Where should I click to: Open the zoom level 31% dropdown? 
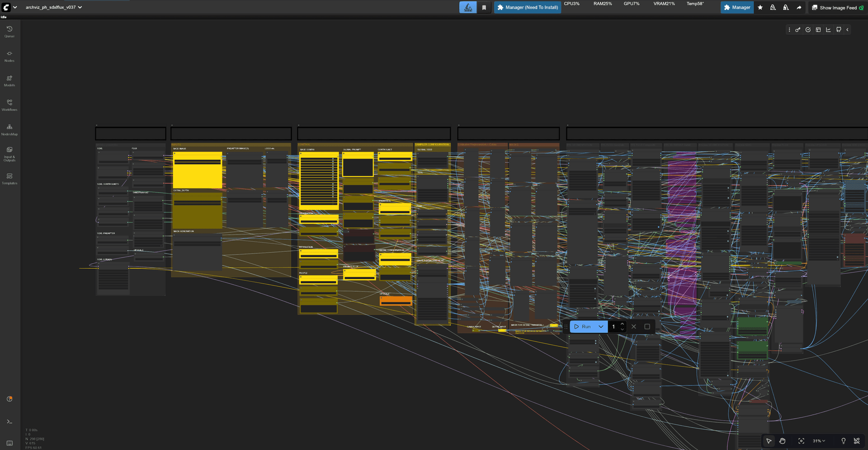[818, 441]
